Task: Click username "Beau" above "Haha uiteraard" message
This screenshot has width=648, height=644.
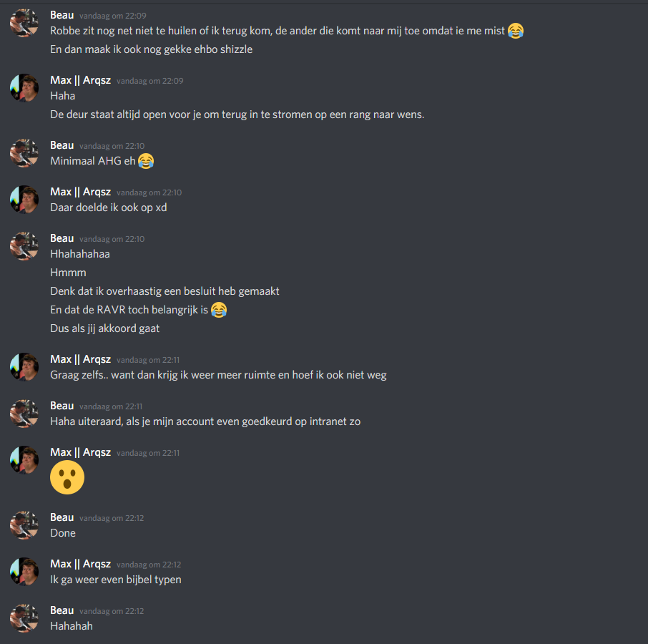Action: tap(62, 406)
